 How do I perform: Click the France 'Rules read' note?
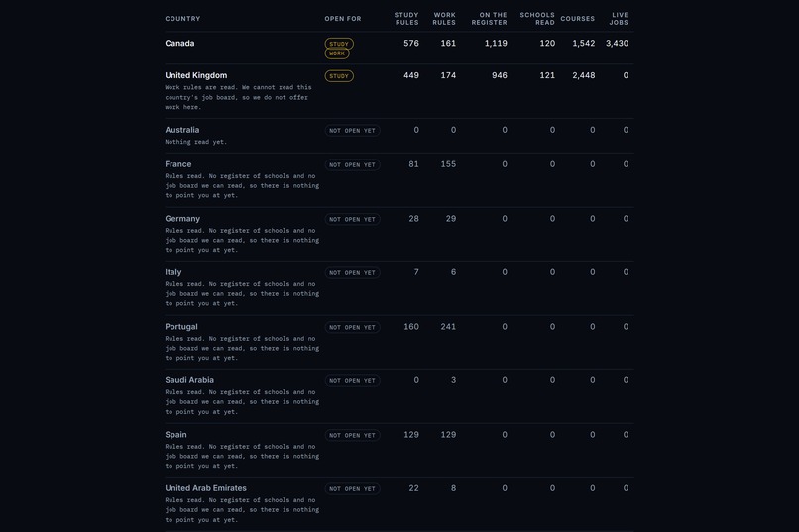tap(242, 186)
